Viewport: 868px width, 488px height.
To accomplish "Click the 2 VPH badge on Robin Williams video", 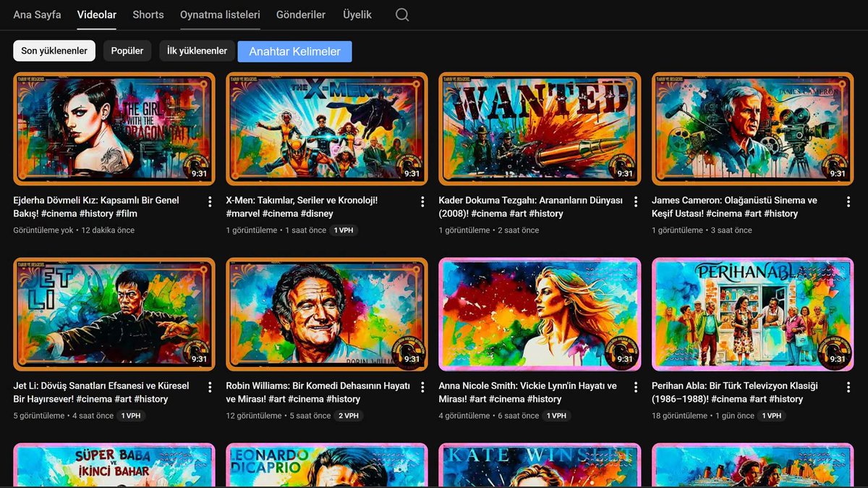I will click(349, 416).
